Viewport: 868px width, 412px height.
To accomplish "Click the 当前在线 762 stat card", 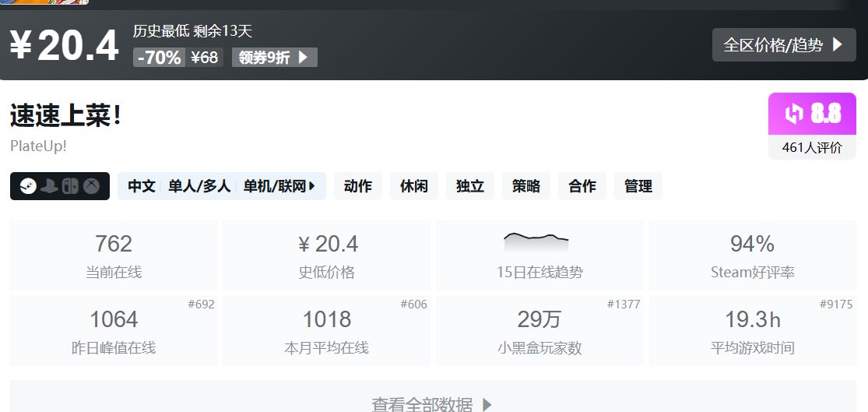I will click(114, 255).
